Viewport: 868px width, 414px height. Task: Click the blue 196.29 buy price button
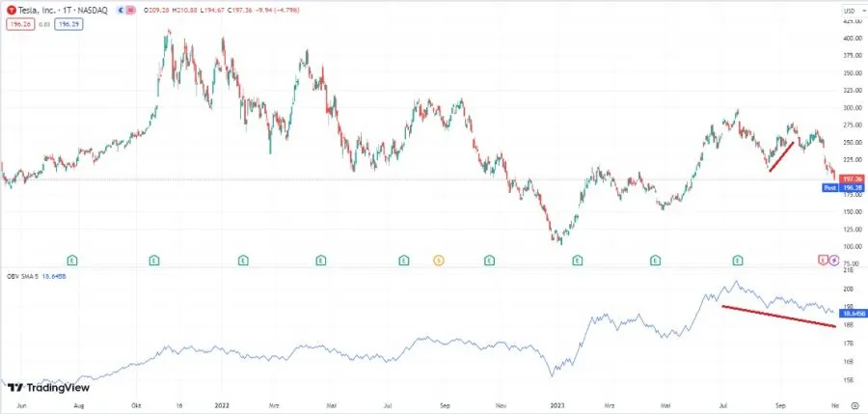coord(68,24)
